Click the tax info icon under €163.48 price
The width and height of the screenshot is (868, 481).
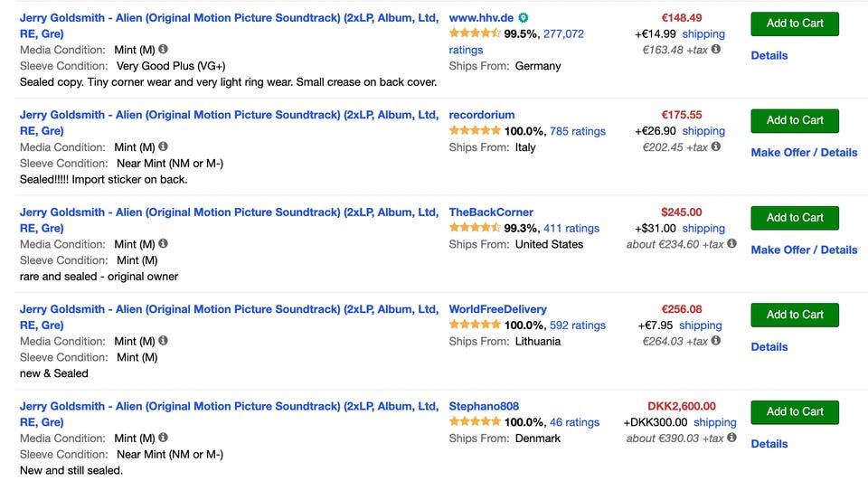tap(716, 50)
